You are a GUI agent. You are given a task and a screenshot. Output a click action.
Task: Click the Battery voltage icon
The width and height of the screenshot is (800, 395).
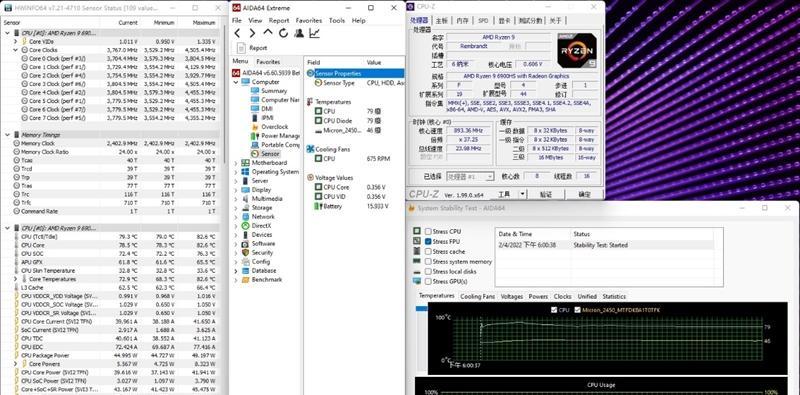point(319,206)
